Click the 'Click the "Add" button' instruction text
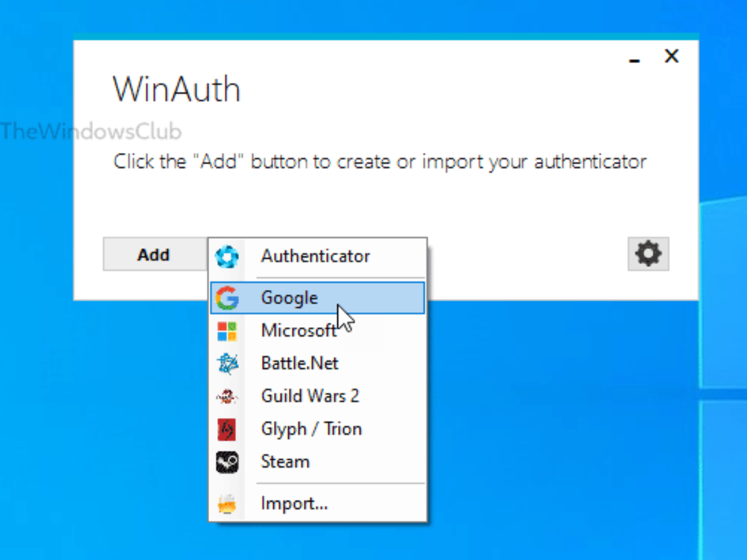This screenshot has height=560, width=747. point(380,162)
